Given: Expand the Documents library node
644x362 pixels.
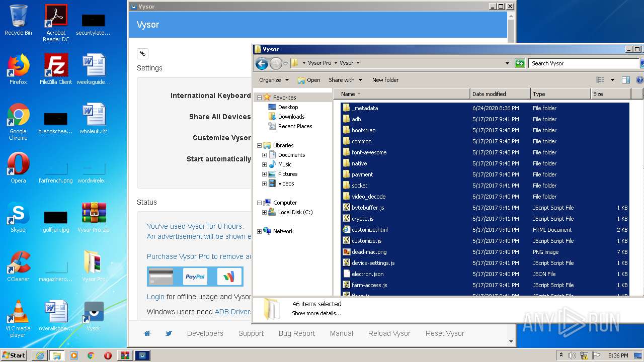Looking at the screenshot, I should tap(264, 155).
